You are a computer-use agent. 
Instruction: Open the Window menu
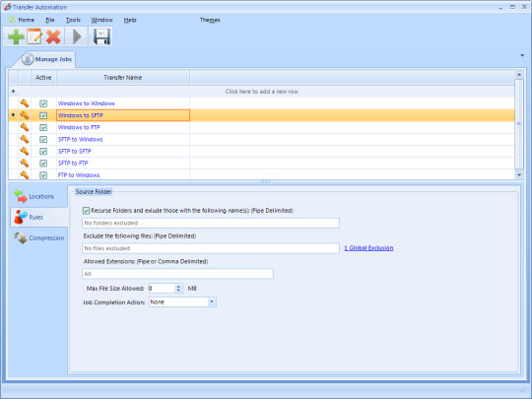pos(101,20)
